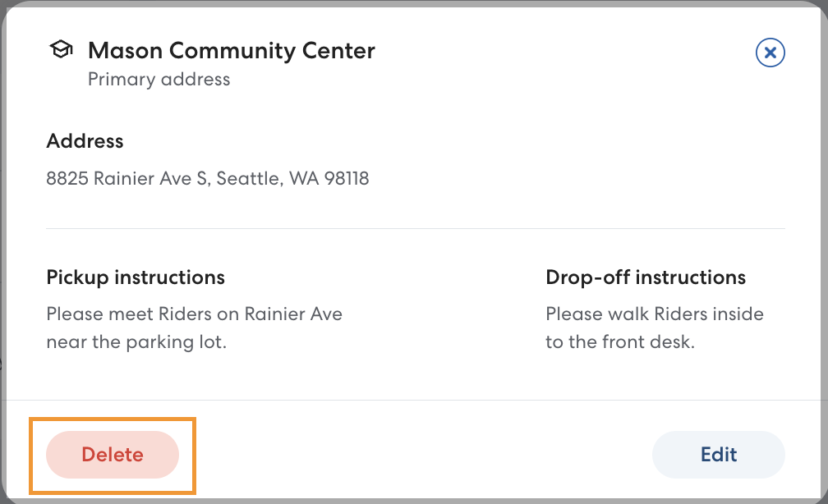Click the 'Please walk Riders inside' line
The height and width of the screenshot is (504, 828).
[654, 314]
